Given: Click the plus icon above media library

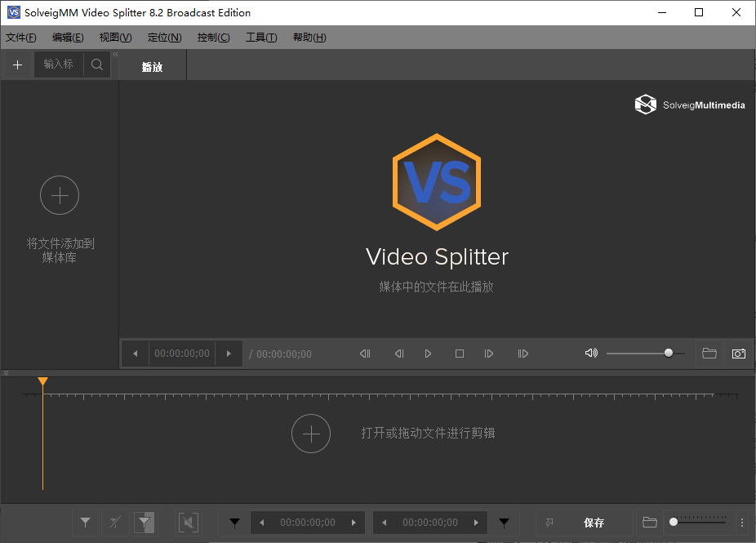Looking at the screenshot, I should [17, 65].
